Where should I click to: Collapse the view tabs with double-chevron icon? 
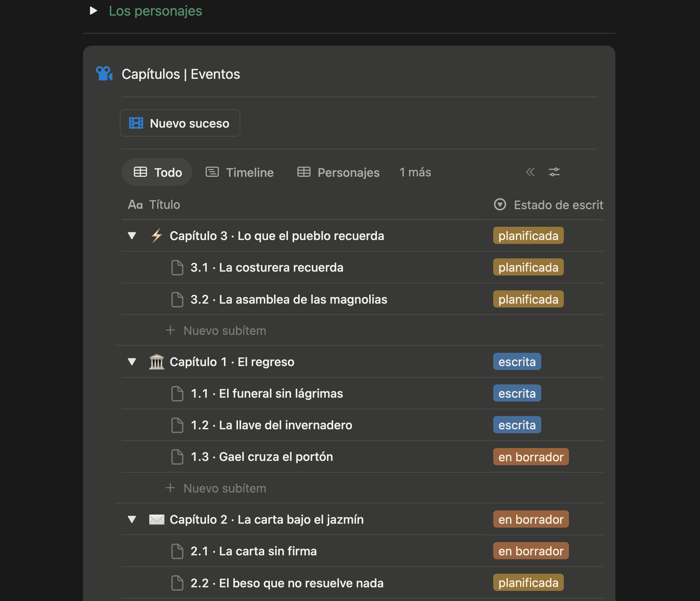[530, 172]
